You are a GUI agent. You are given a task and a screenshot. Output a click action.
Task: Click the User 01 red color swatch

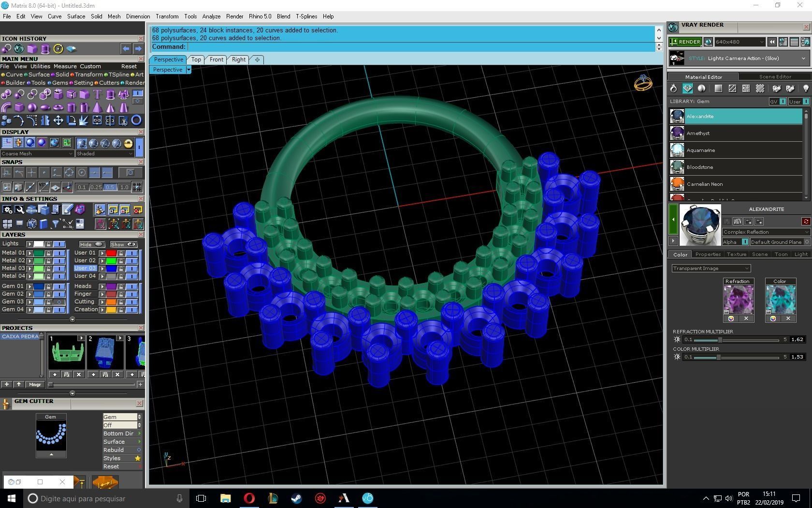(112, 253)
